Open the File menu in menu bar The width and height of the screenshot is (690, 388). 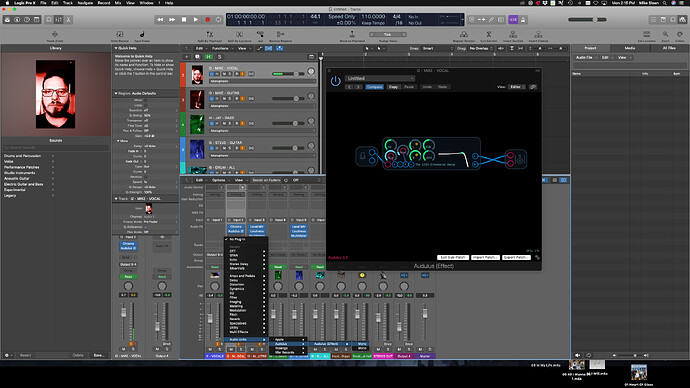click(43, 3)
